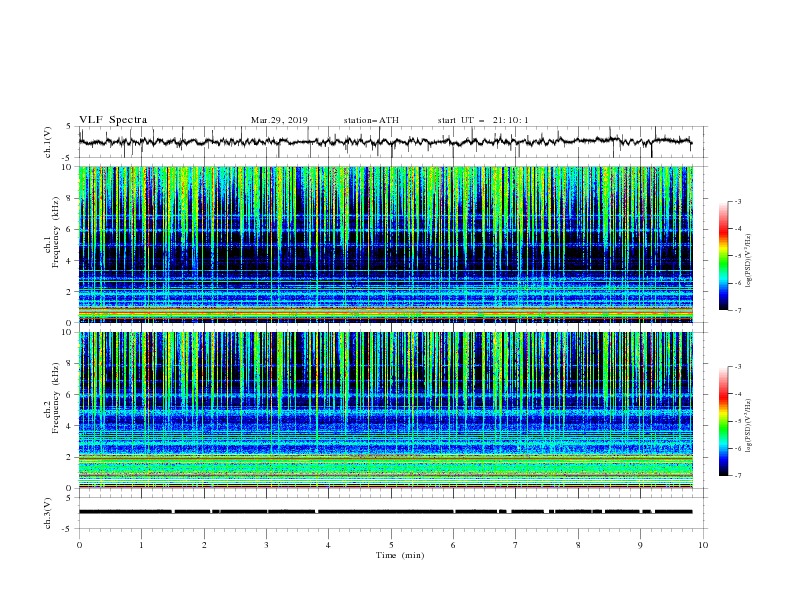Click the "-3" label on upper color bar
792x612 pixels.
pos(737,201)
